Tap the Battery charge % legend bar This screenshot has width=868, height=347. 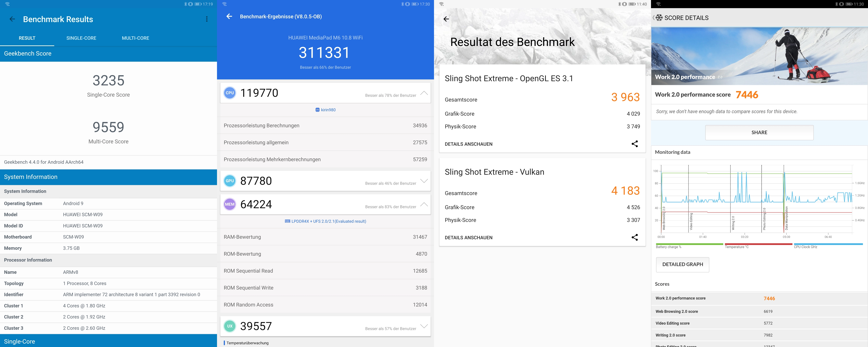pos(689,244)
